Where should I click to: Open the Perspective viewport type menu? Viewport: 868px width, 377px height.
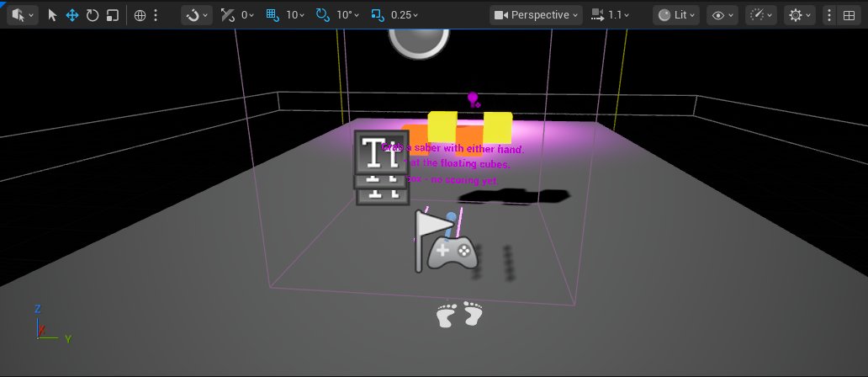(535, 15)
